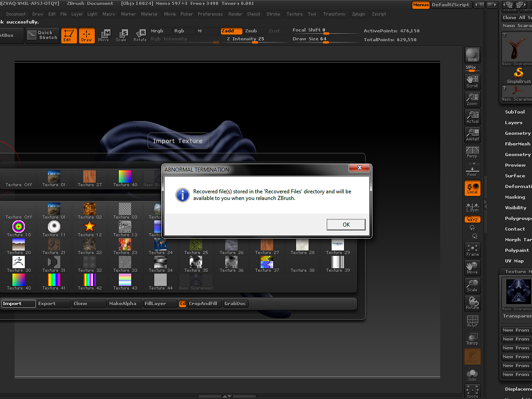532x399 pixels.
Task: Click the AAHalf magnifier icon
Action: point(472,134)
